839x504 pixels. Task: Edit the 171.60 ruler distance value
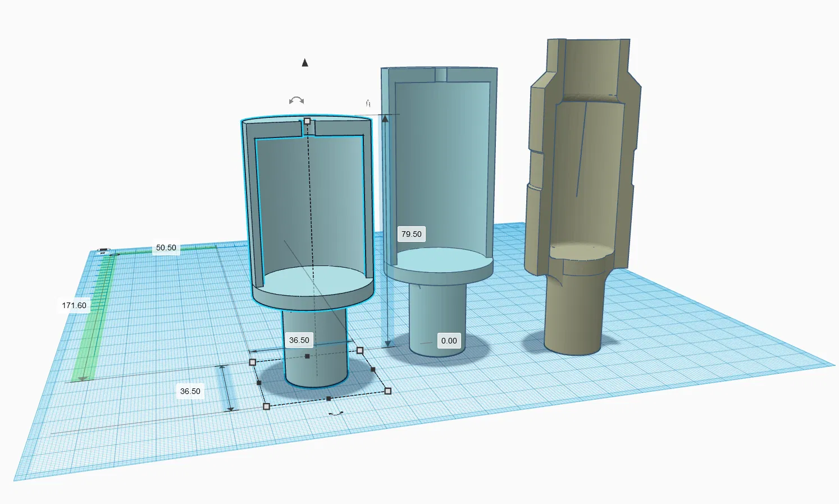pos(74,305)
